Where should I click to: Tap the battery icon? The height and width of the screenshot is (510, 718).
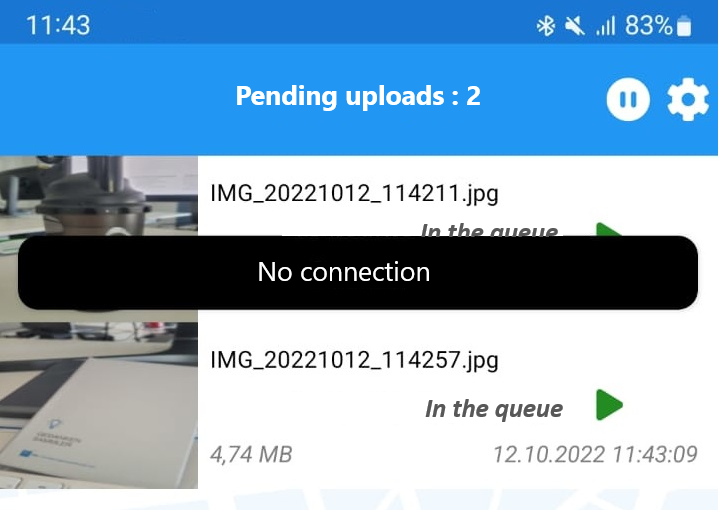684,26
